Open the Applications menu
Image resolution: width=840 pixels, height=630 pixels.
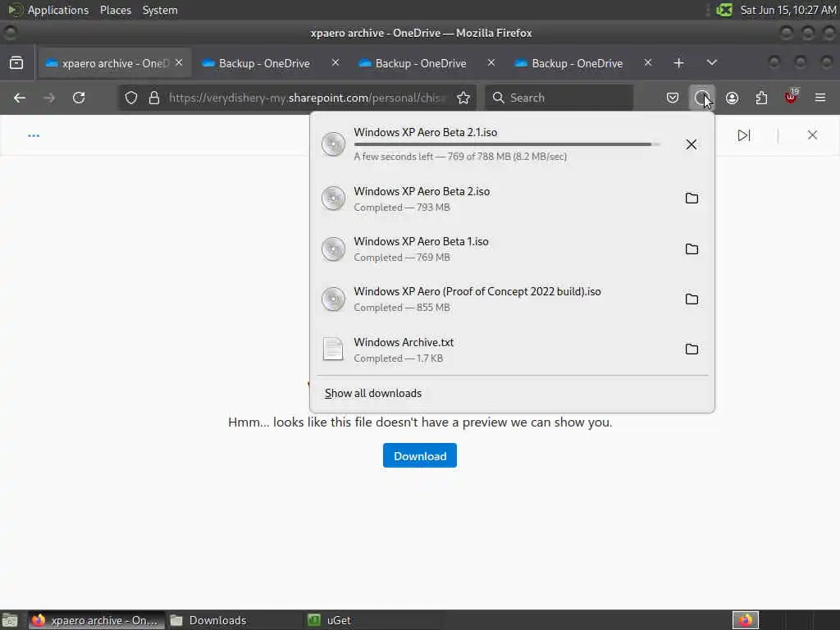pos(48,10)
